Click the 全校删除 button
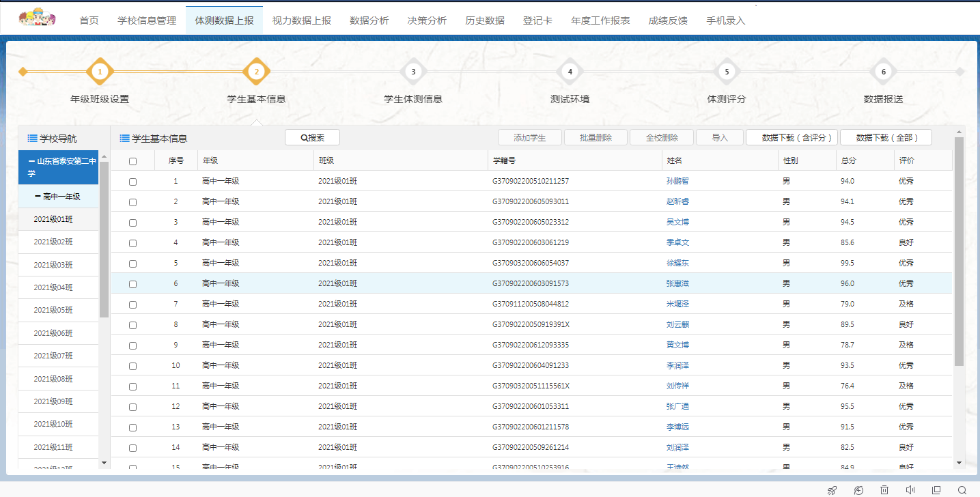The height and width of the screenshot is (497, 980). pyautogui.click(x=662, y=137)
